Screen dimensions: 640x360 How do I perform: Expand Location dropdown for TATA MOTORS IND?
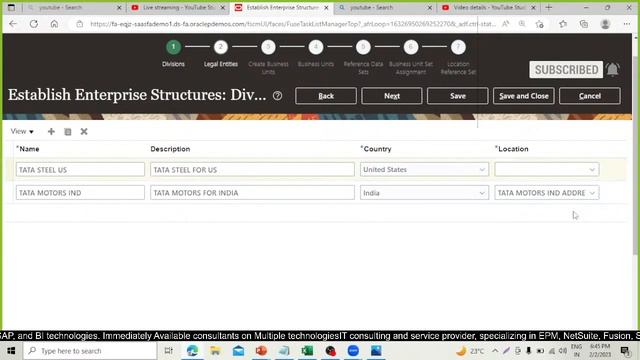[x=592, y=193]
